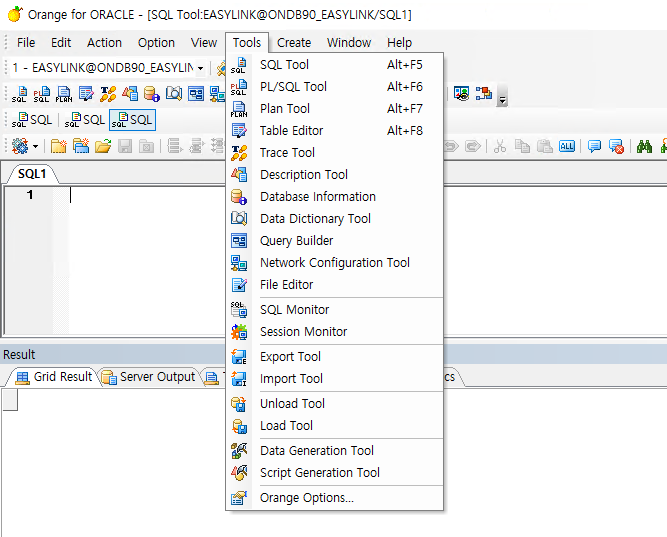The image size is (667, 537).
Task: Open Orange Options... from the menu
Action: coord(334,498)
